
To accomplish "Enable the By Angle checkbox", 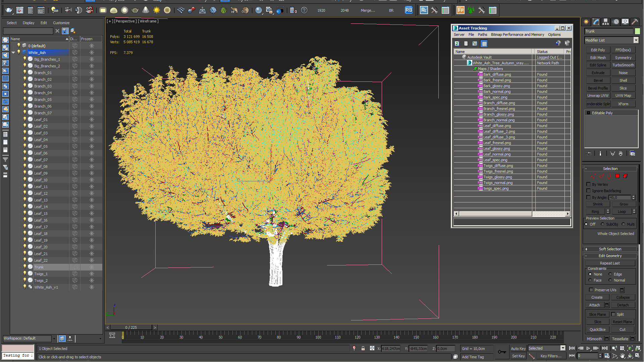I will [x=588, y=197].
